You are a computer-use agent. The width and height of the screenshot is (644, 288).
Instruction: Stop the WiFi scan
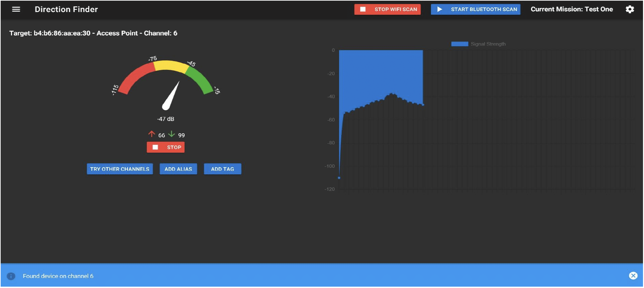(x=387, y=9)
